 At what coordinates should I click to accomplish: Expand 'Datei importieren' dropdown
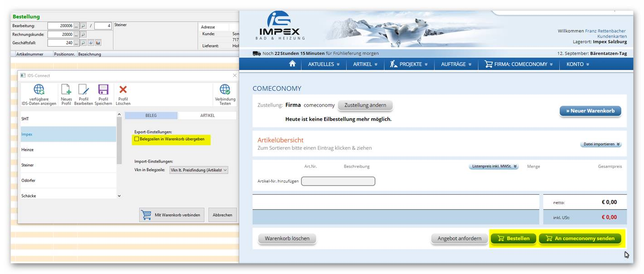point(600,144)
